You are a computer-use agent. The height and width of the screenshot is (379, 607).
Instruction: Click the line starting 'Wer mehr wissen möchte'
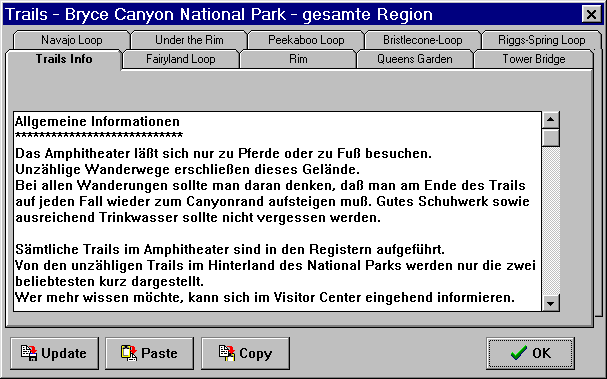coord(265,298)
